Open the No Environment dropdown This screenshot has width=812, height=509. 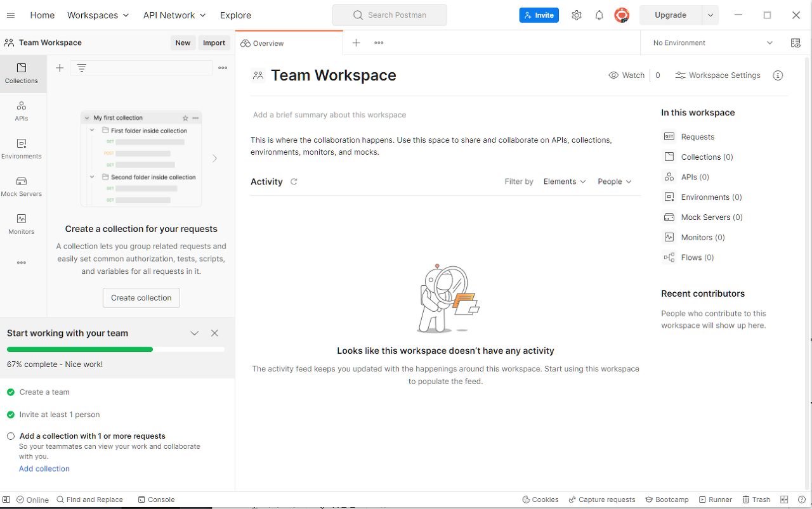coord(714,42)
